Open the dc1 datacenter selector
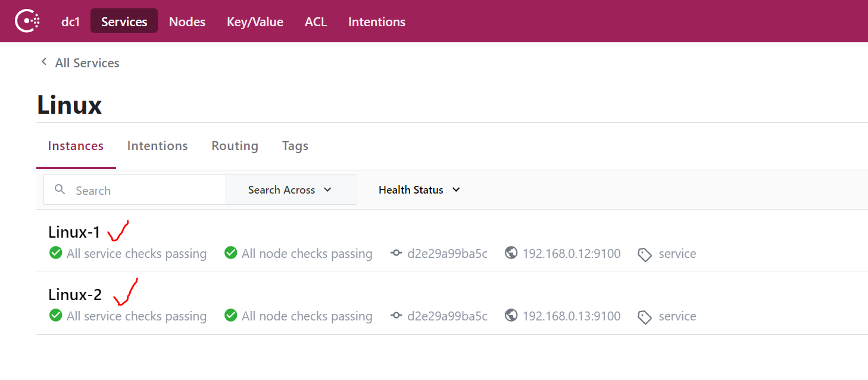This screenshot has width=868, height=380. point(70,21)
